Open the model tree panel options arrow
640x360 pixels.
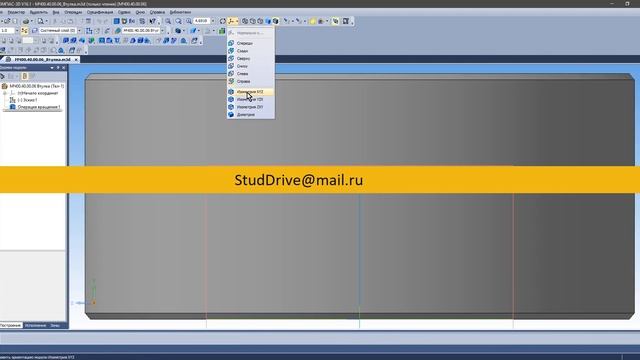click(x=52, y=68)
